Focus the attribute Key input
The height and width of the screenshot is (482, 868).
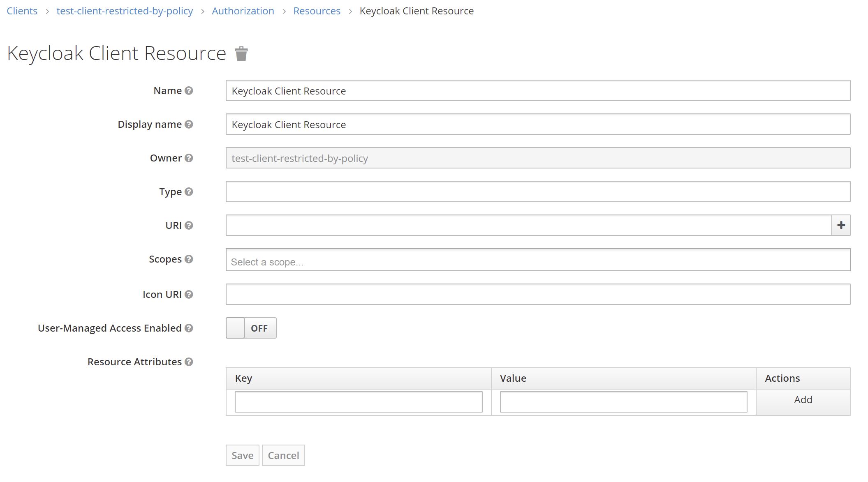[359, 402]
